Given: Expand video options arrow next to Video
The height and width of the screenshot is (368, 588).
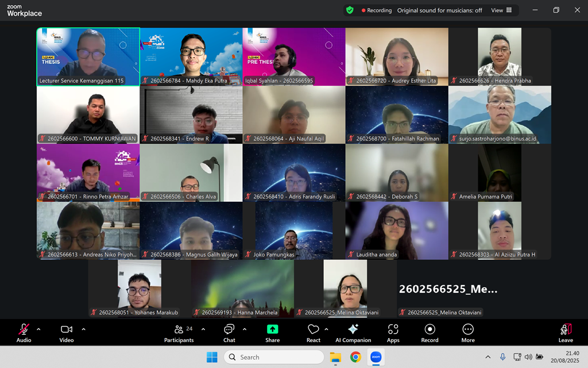Looking at the screenshot, I should coord(83,329).
